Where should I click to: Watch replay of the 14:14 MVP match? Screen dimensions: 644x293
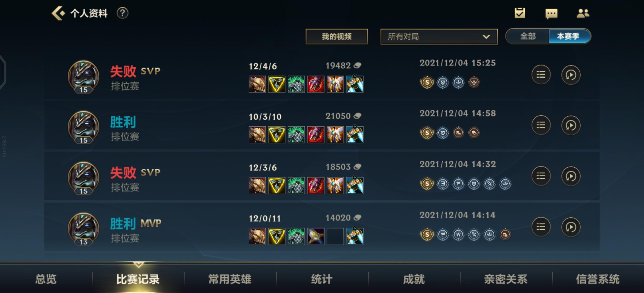pos(571,227)
